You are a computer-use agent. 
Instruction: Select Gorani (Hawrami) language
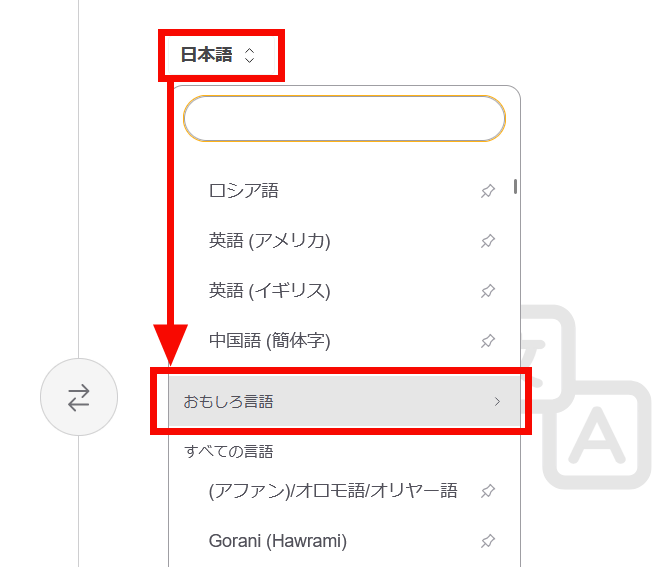click(x=278, y=541)
